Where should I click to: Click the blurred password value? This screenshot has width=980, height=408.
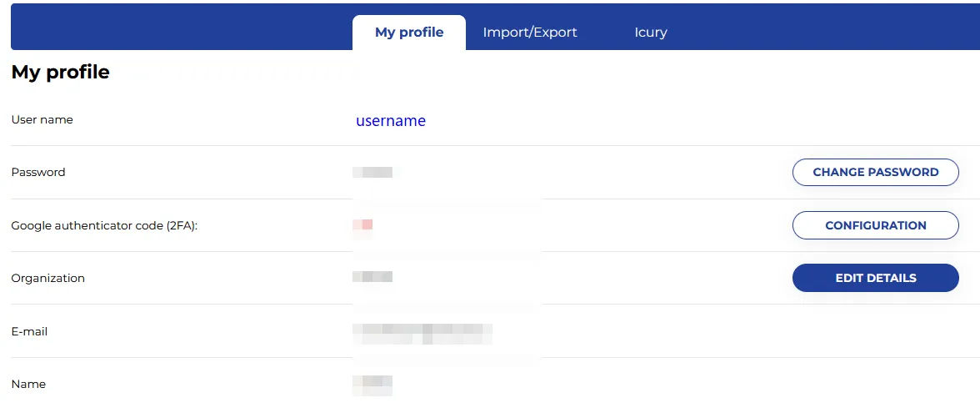(372, 173)
